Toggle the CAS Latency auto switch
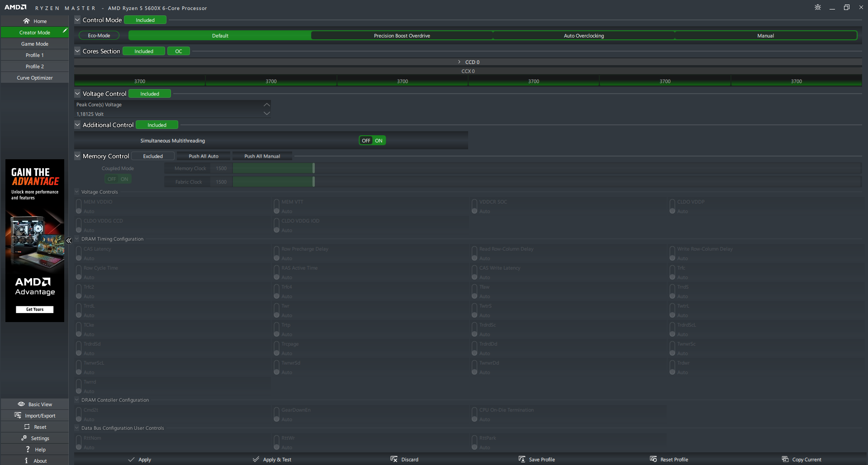The image size is (868, 465). (79, 253)
